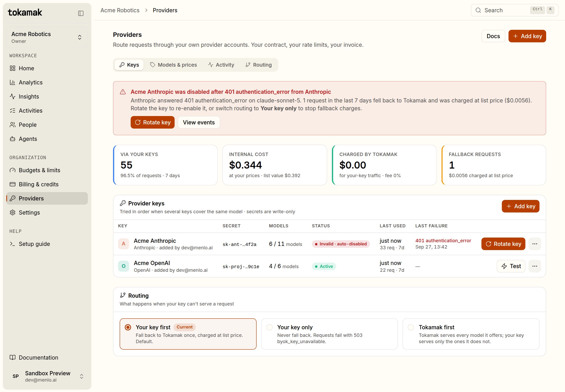Open Budgets & limits

click(47, 170)
